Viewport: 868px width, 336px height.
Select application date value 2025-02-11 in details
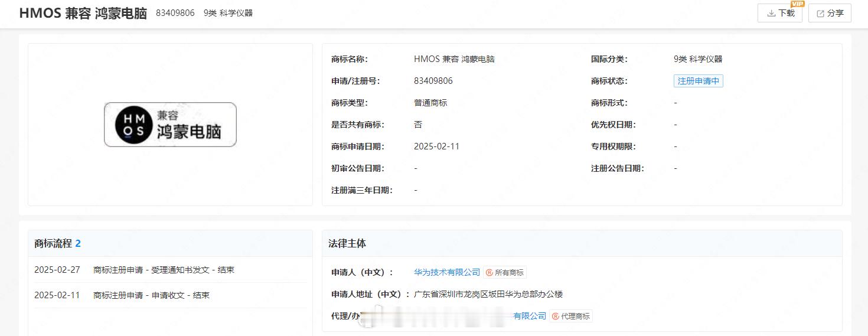click(x=436, y=146)
